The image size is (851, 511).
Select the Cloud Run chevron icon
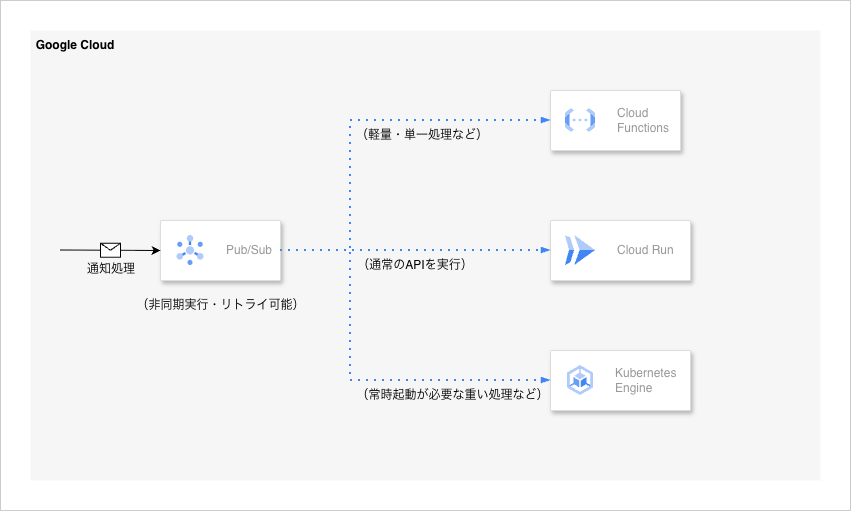579,250
